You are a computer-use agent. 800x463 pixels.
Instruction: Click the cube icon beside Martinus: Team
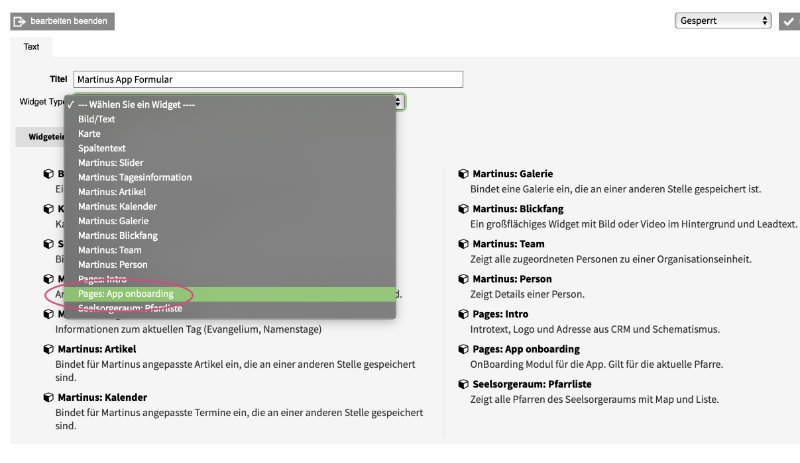point(464,244)
